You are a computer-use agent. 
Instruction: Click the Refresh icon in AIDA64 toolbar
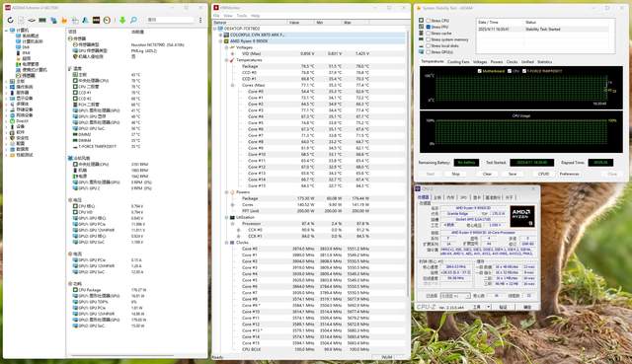tap(11, 20)
